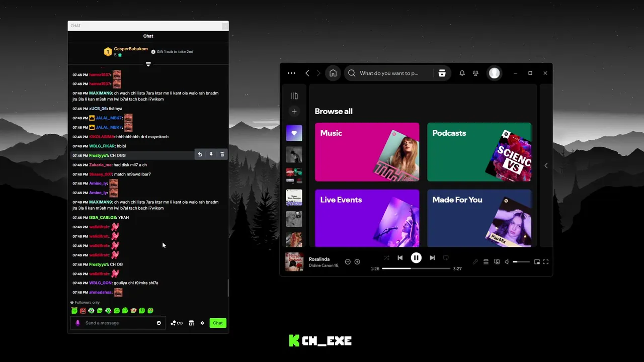Create a playlist with plus icon

click(x=294, y=111)
